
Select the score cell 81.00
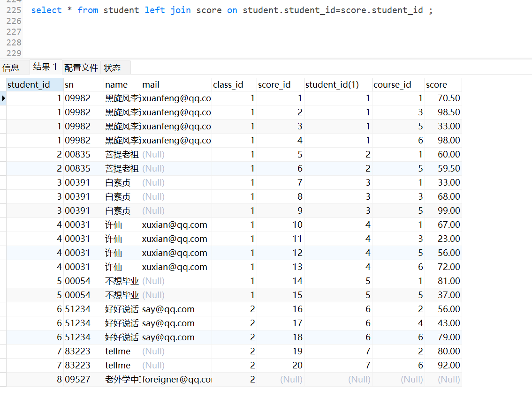tap(443, 281)
